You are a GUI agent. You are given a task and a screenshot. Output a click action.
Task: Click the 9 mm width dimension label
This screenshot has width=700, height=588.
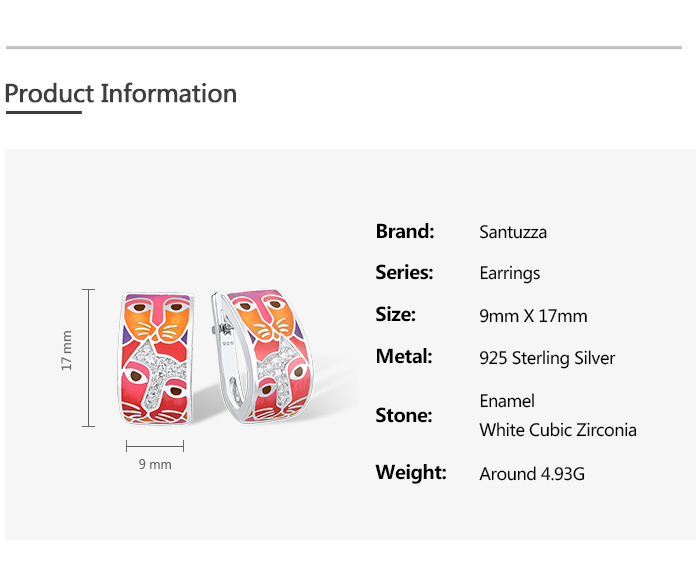point(155,465)
